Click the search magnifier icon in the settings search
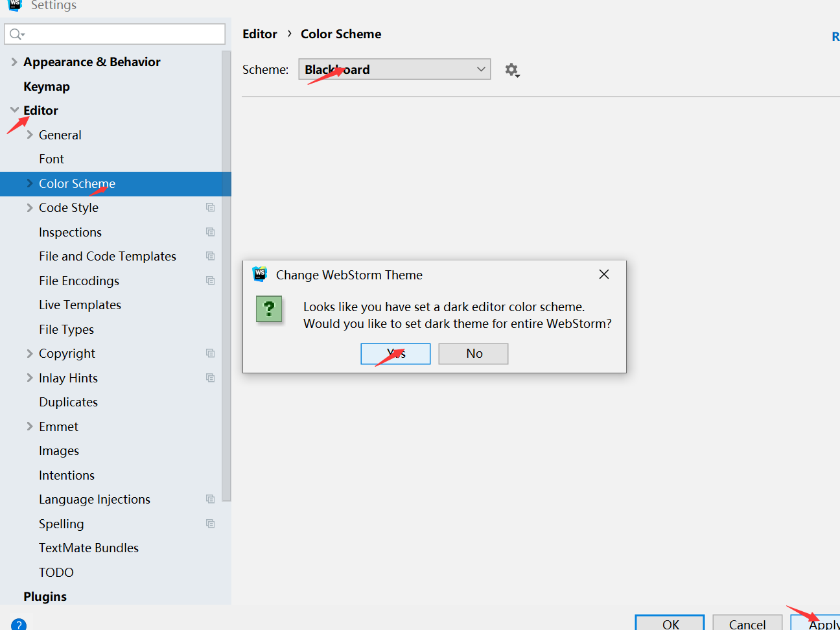 pos(17,34)
